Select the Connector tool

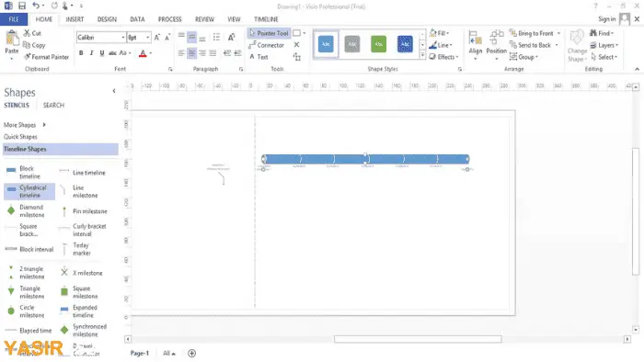[x=266, y=45]
